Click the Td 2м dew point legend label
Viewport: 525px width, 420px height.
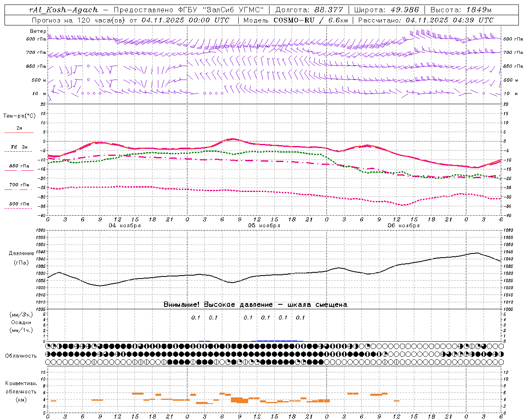[19, 147]
